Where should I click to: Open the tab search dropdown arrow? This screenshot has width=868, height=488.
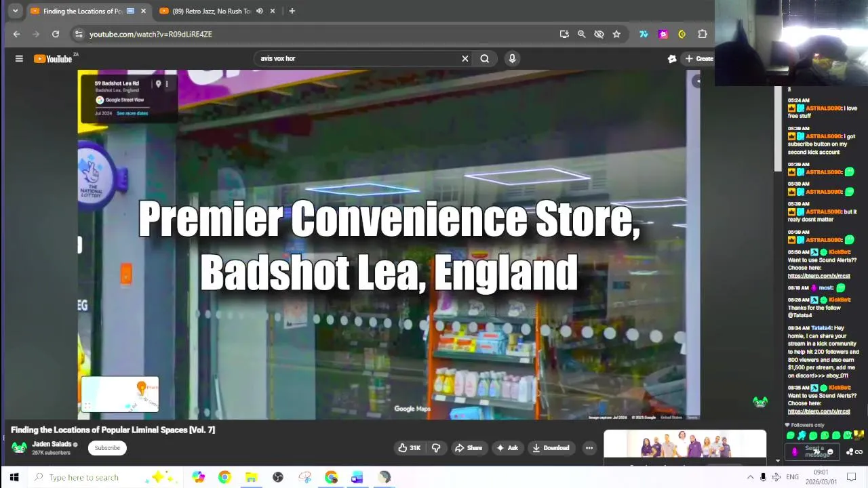(x=15, y=11)
